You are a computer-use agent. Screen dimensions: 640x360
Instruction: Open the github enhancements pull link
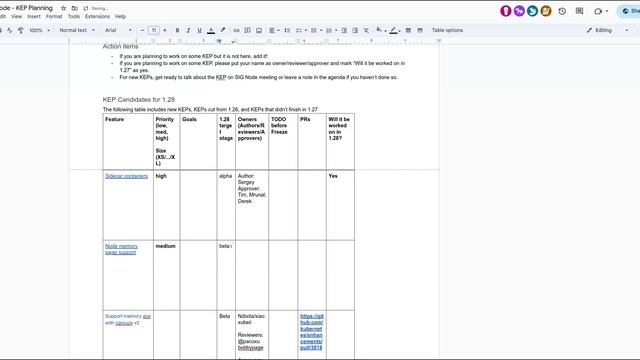[311, 332]
